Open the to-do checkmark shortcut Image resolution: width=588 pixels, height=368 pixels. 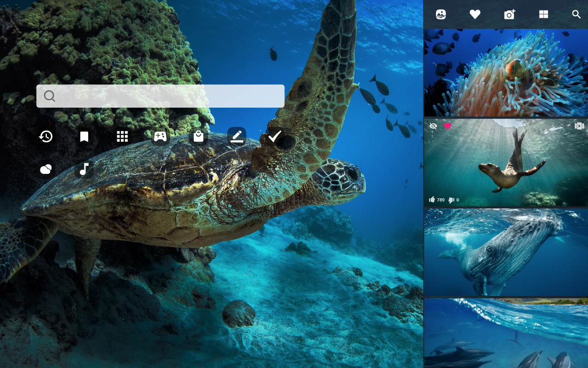pyautogui.click(x=275, y=136)
